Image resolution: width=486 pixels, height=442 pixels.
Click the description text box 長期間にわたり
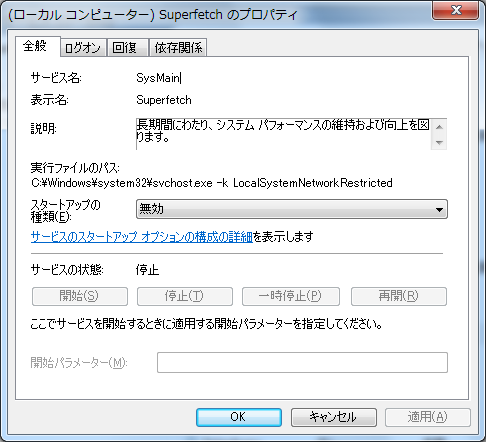(x=283, y=134)
